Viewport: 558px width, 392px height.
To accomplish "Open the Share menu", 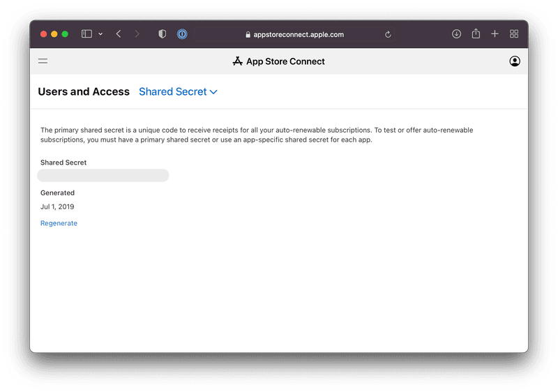I will 476,33.
